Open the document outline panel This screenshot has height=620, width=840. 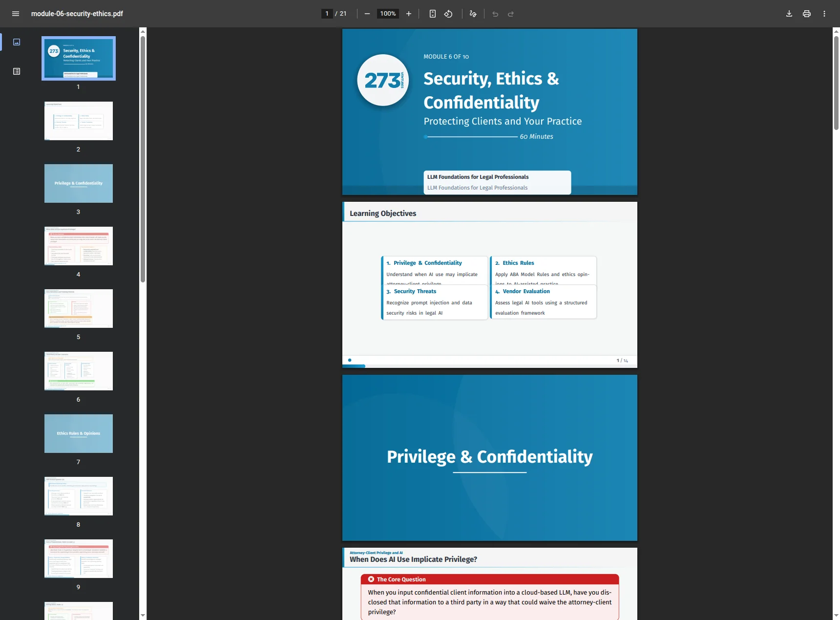click(x=16, y=71)
